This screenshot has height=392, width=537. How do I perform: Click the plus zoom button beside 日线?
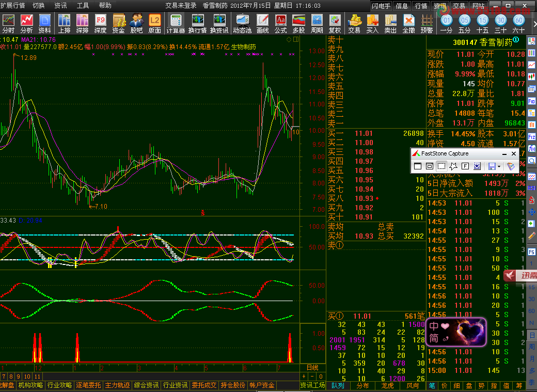tap(304, 376)
